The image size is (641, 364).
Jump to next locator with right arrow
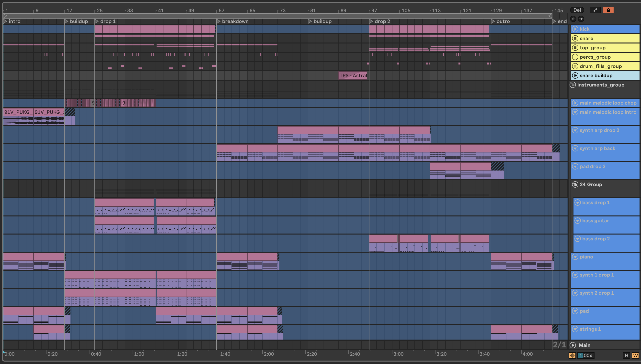[x=581, y=19]
